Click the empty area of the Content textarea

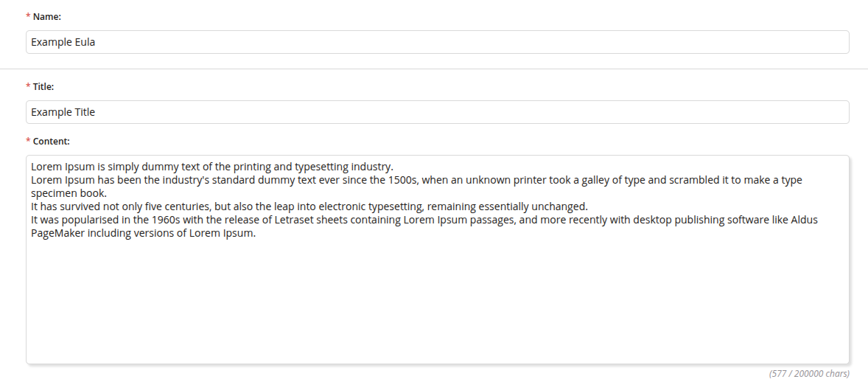pyautogui.click(x=437, y=302)
